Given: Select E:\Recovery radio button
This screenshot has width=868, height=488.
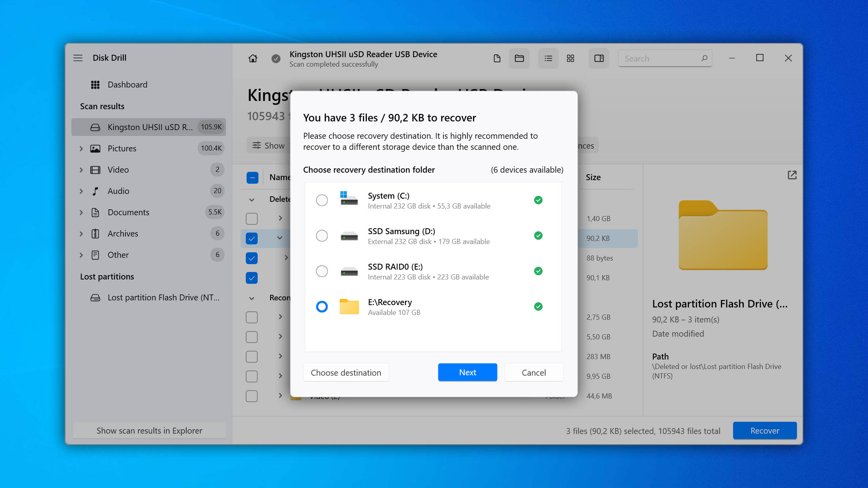Looking at the screenshot, I should click(322, 307).
